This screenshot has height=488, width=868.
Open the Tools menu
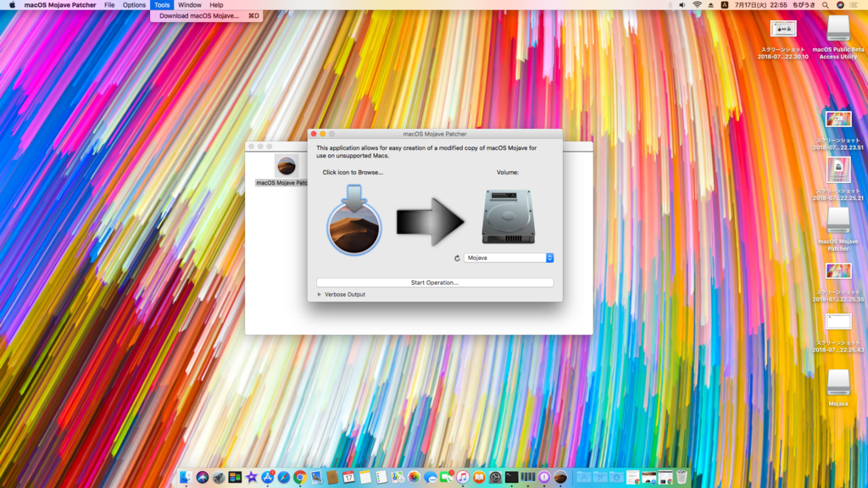(162, 5)
